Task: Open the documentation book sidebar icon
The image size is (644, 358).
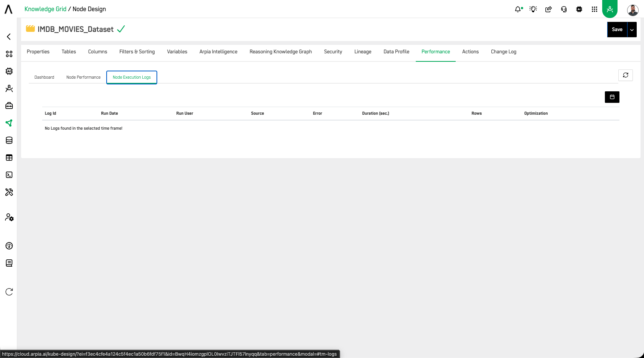Action: pyautogui.click(x=9, y=263)
